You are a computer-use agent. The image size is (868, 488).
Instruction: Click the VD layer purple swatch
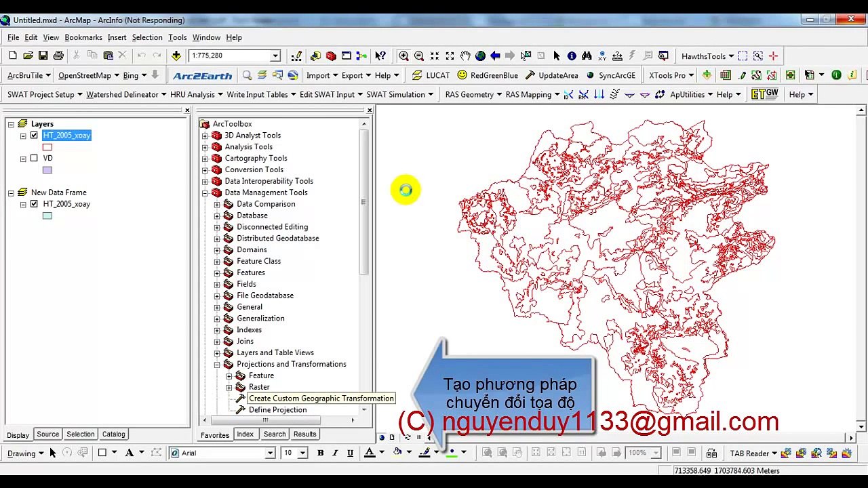(x=47, y=170)
